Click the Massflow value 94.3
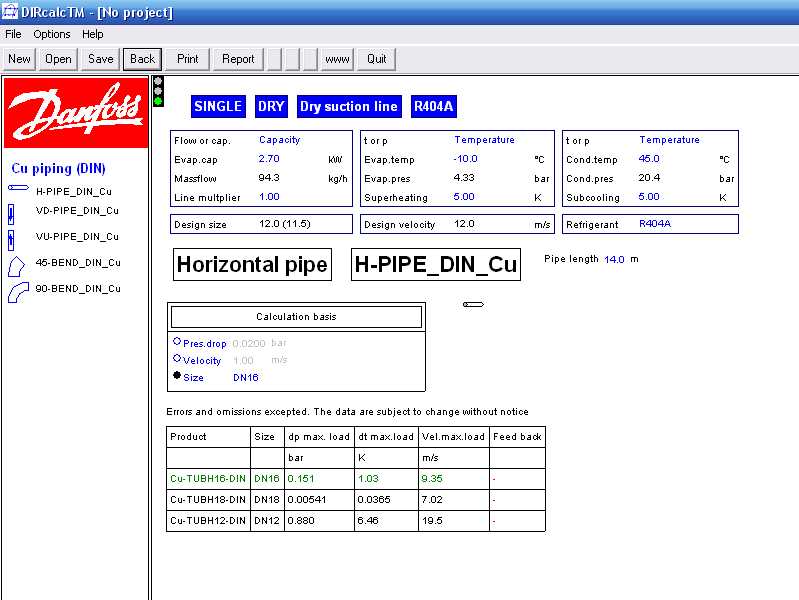The width and height of the screenshot is (799, 600). tap(269, 178)
